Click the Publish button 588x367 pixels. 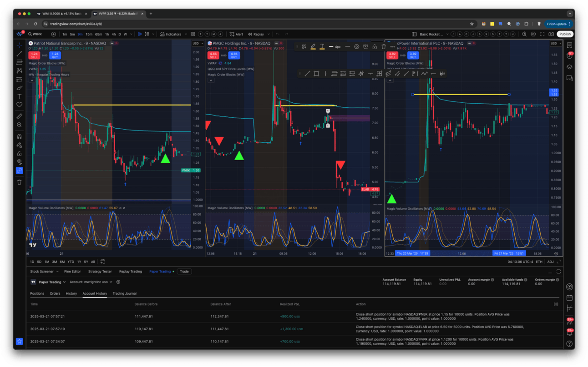tap(565, 34)
